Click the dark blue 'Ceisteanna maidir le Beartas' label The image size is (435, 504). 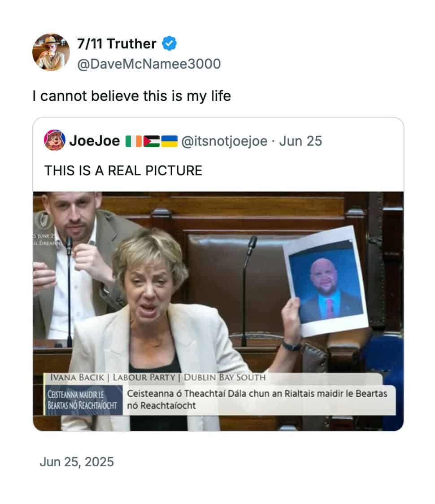coord(83,400)
